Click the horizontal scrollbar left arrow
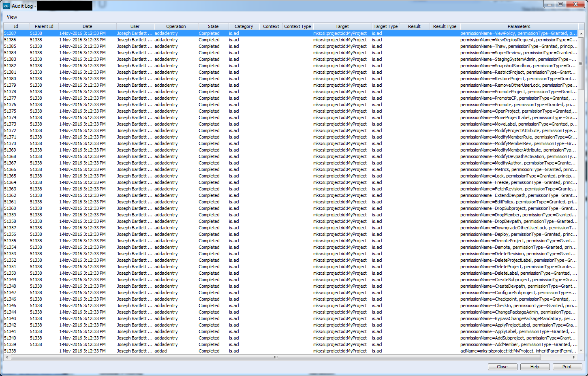Viewport: 588px width, 376px height. coord(6,357)
